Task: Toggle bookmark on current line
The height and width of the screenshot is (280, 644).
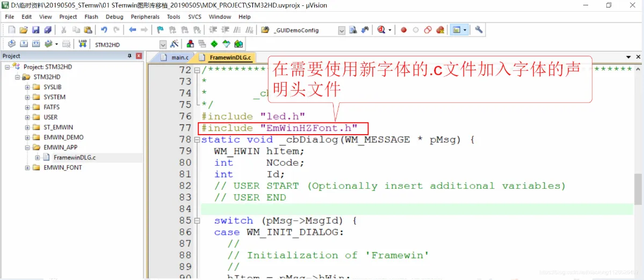Action: [x=160, y=30]
